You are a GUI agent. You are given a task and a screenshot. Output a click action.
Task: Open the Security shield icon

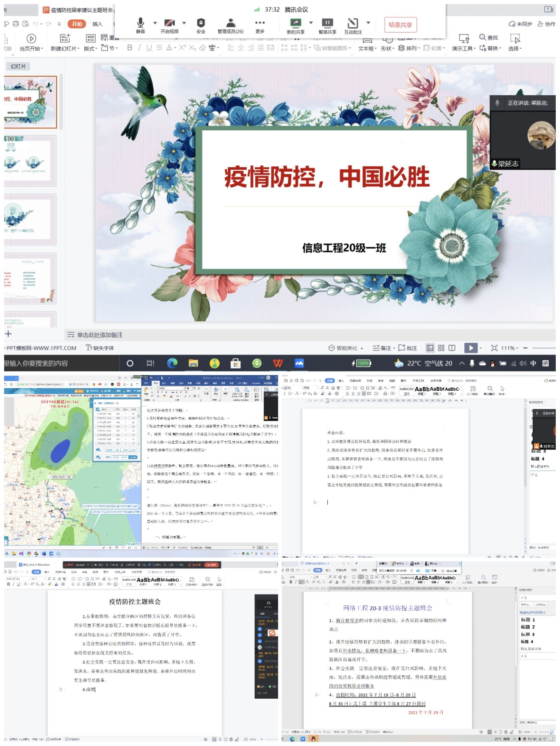pyautogui.click(x=201, y=23)
